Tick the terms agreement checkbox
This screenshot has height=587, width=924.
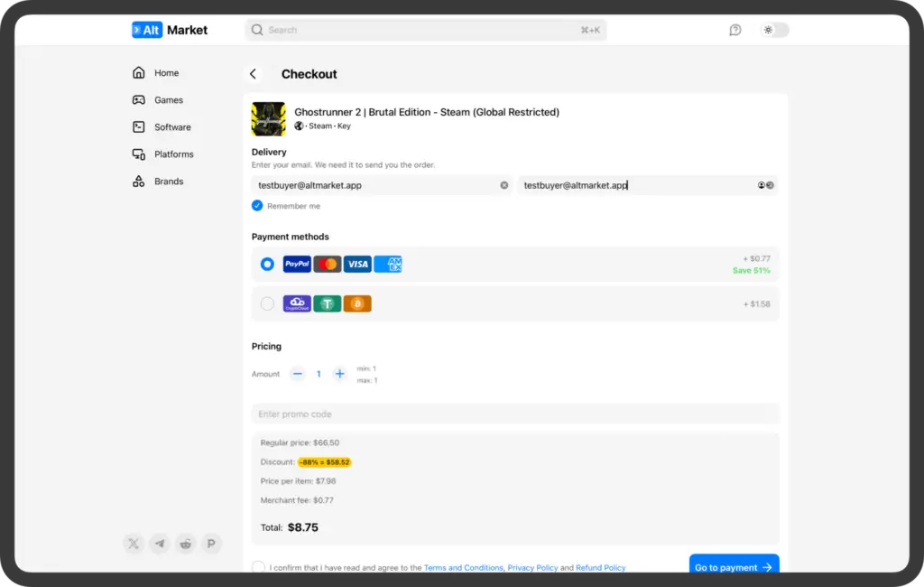(258, 567)
